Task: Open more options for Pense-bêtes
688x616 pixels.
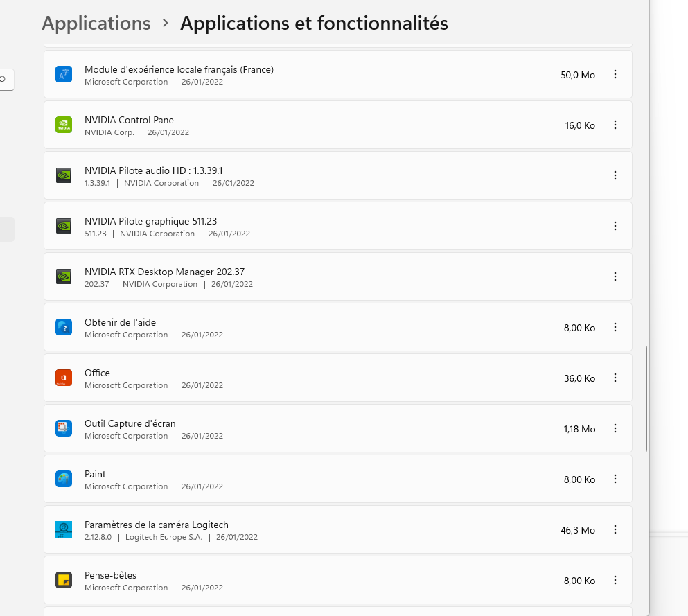Action: click(615, 580)
